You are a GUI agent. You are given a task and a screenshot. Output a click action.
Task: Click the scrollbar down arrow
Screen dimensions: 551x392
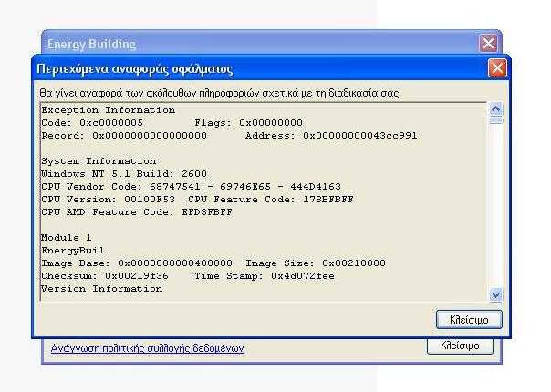[495, 294]
